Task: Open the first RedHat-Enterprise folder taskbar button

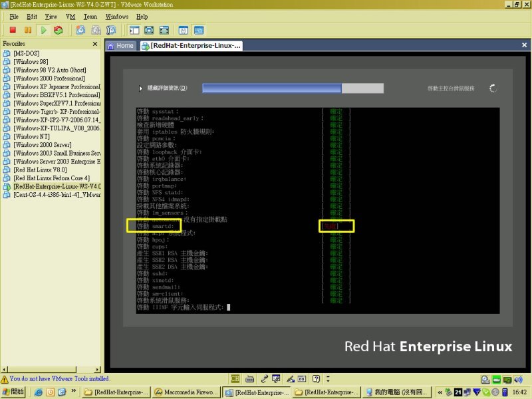Action: pyautogui.click(x=116, y=392)
